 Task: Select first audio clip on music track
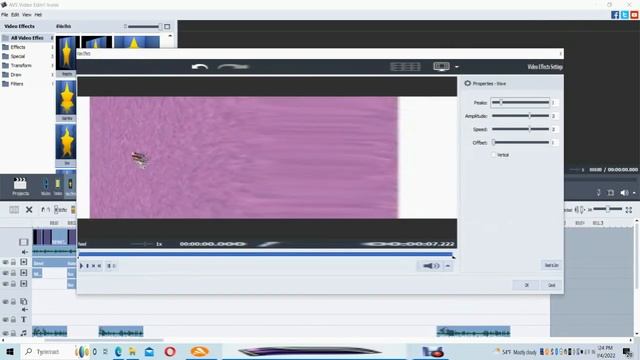click(x=50, y=332)
